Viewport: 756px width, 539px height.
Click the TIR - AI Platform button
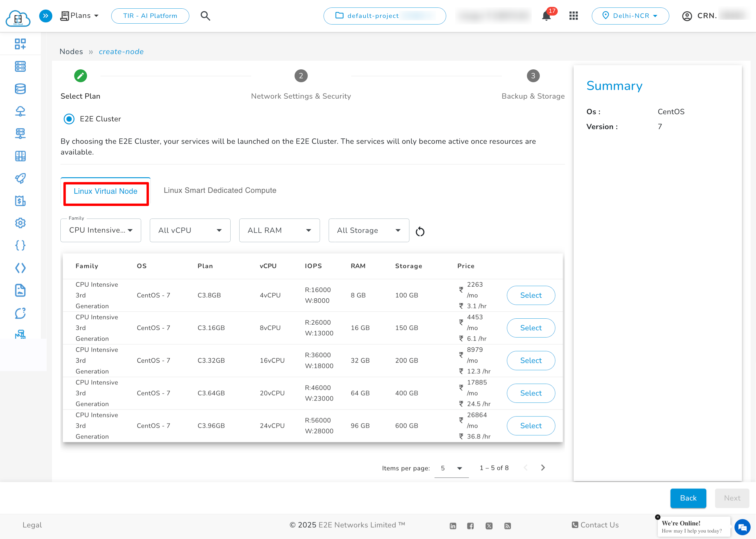click(150, 16)
